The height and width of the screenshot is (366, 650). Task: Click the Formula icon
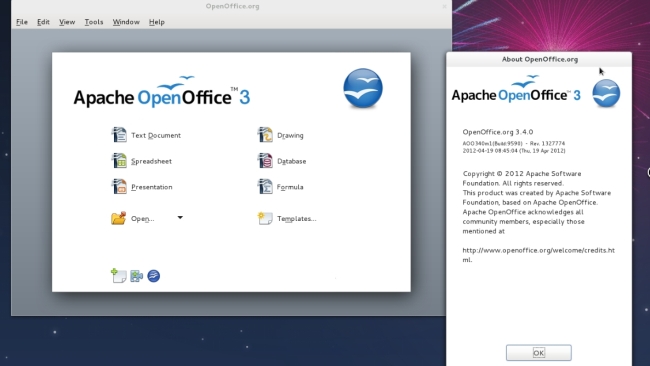point(265,186)
